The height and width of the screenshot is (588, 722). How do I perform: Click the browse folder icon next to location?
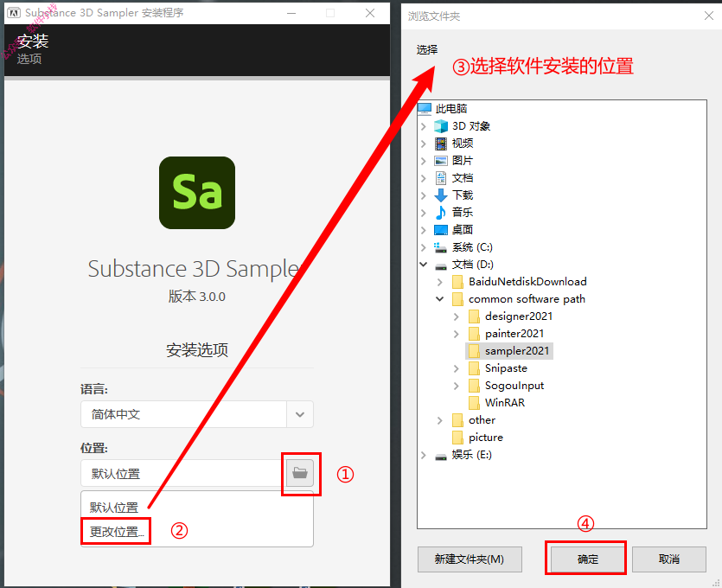click(x=300, y=473)
